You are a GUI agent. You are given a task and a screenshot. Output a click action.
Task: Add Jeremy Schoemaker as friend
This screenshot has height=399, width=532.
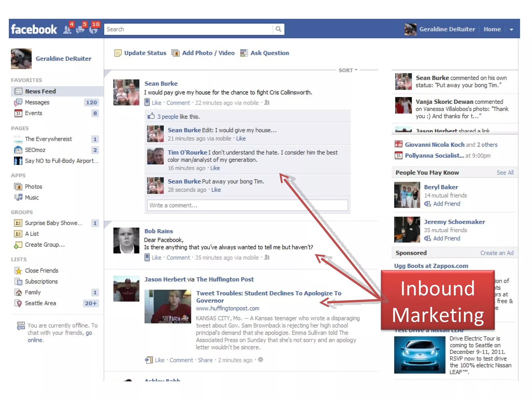coord(447,238)
